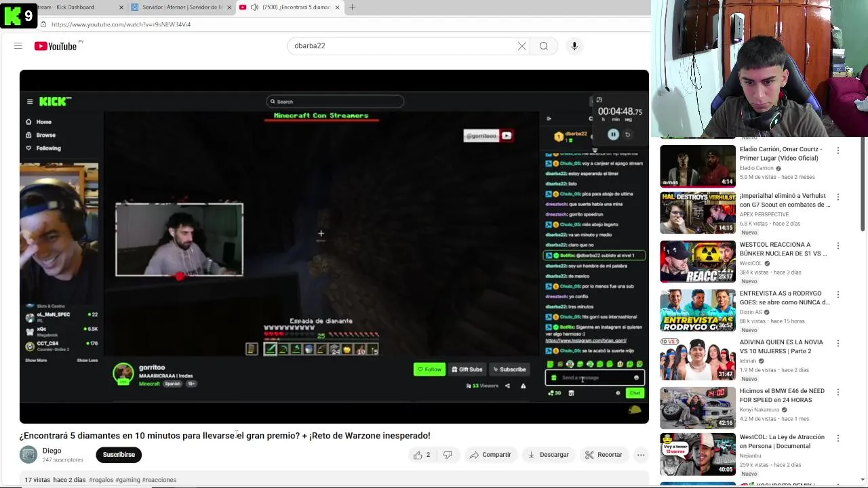The width and height of the screenshot is (868, 488).
Task: Open options menu for Eladio Carrión video
Action: pyautogui.click(x=838, y=150)
